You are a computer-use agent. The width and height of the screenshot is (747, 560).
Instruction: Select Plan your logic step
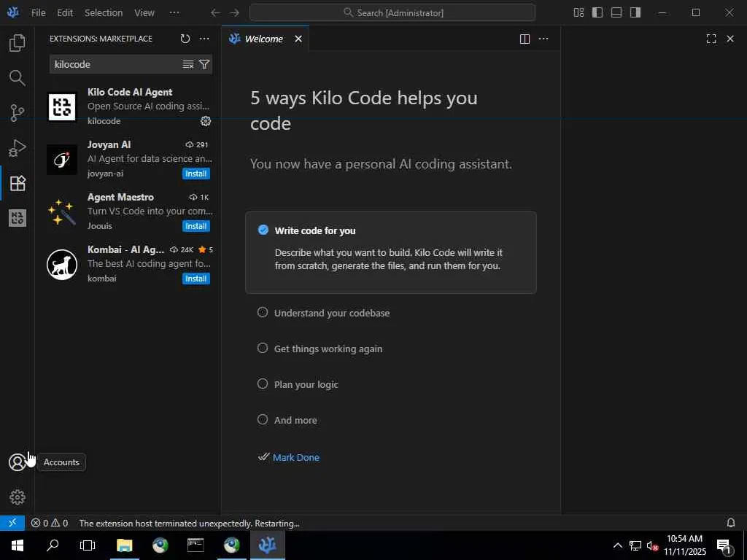[306, 384]
